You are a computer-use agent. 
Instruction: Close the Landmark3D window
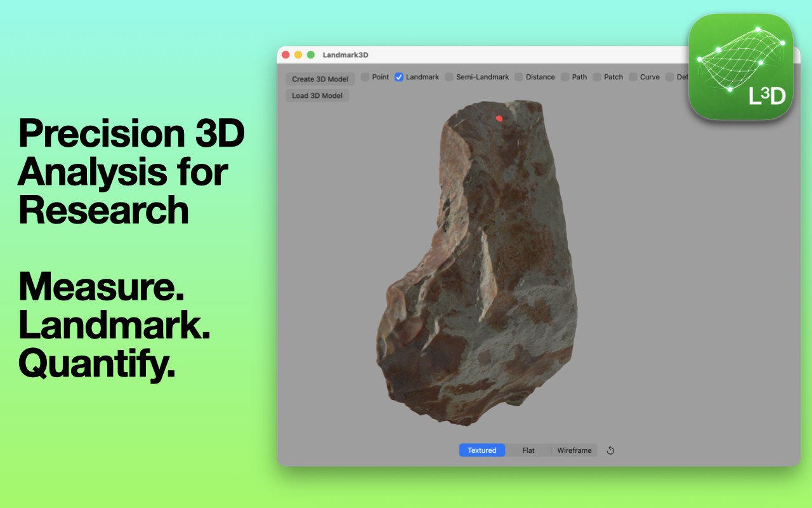pyautogui.click(x=285, y=55)
